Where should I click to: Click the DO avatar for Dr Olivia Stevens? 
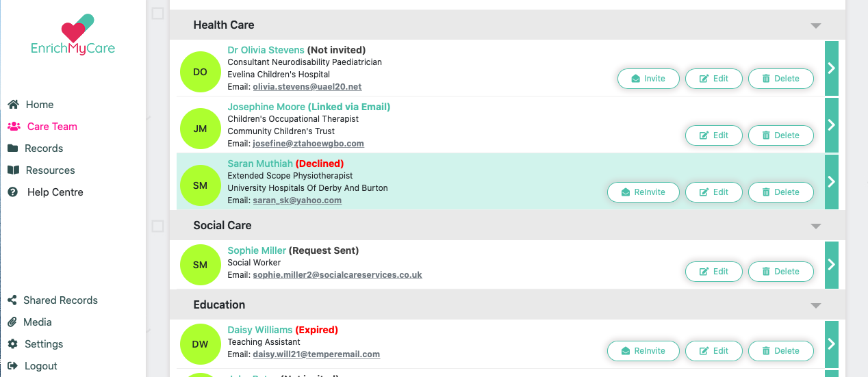200,72
